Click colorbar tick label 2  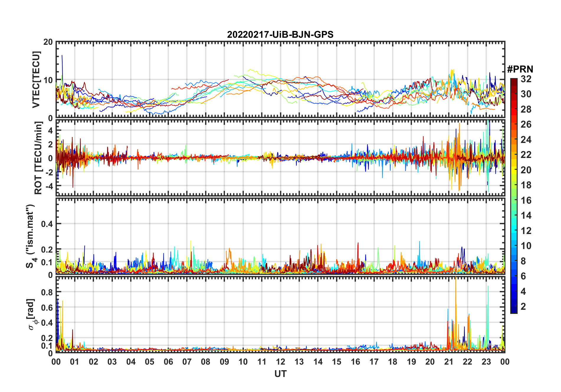[523, 307]
